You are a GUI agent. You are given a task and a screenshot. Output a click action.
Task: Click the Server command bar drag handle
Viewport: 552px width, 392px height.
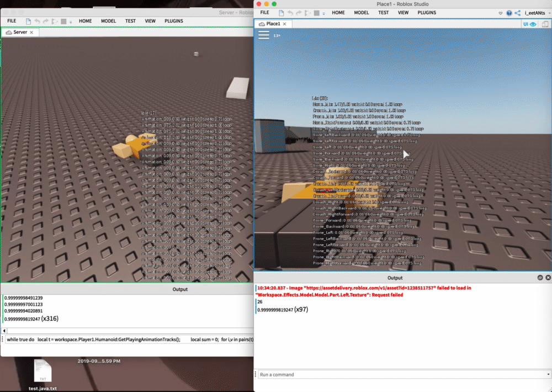[x=2, y=340]
